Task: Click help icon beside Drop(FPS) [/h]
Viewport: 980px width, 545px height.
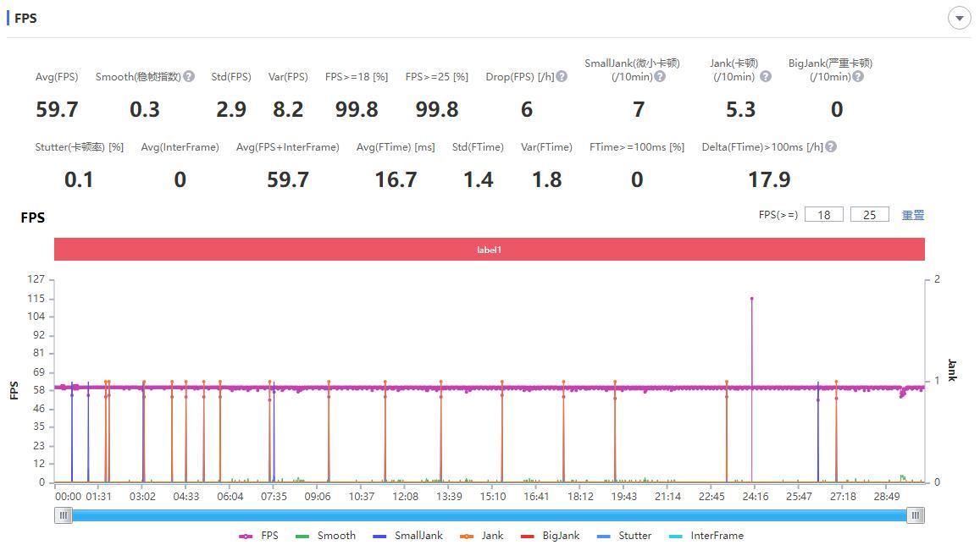Action: click(x=562, y=76)
